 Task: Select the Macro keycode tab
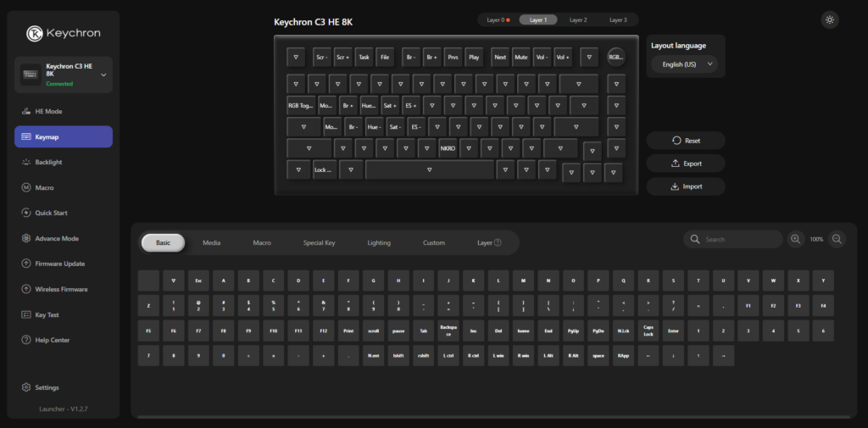coord(262,242)
